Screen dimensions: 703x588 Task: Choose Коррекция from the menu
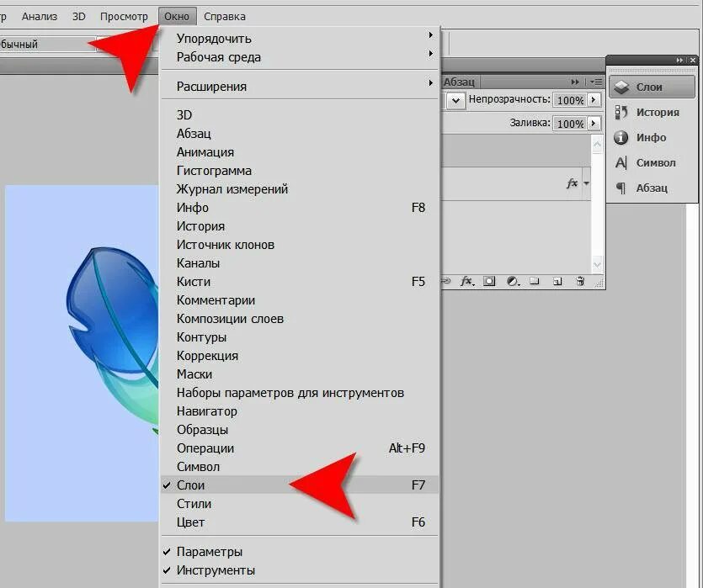(300, 356)
